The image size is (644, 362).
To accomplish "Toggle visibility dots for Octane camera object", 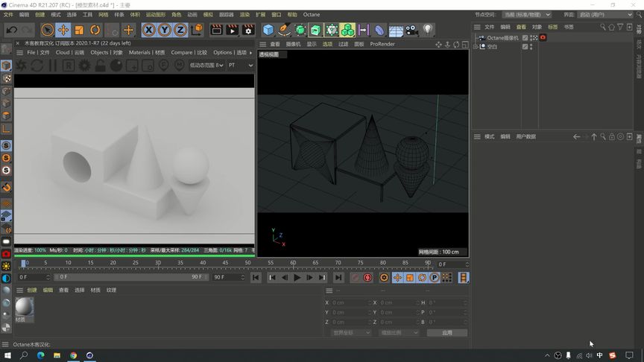I will (533, 37).
